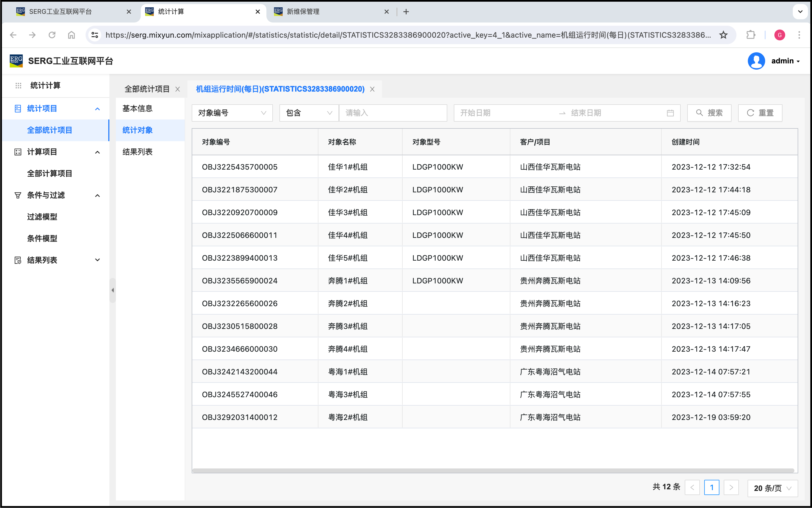Close the 全部统计项目 tab with its X
812x508 pixels.
(178, 89)
